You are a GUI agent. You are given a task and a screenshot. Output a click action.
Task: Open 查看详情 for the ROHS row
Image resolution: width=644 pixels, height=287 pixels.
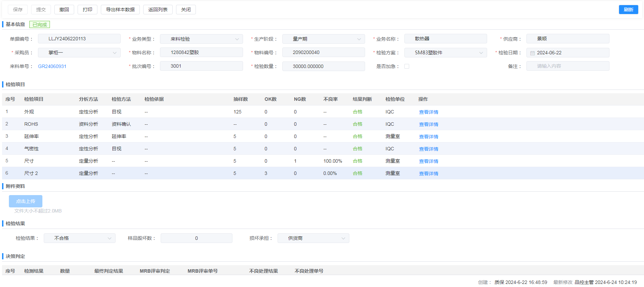(x=429, y=124)
